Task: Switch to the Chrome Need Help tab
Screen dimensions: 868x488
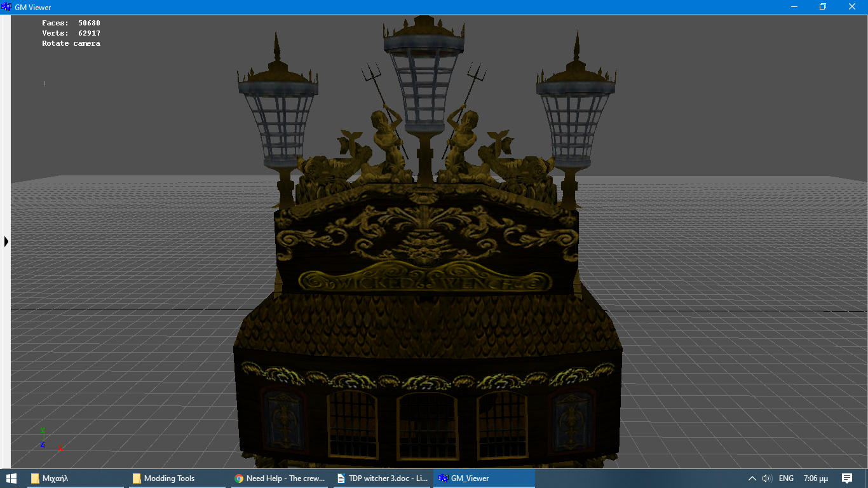Action: coord(280,478)
